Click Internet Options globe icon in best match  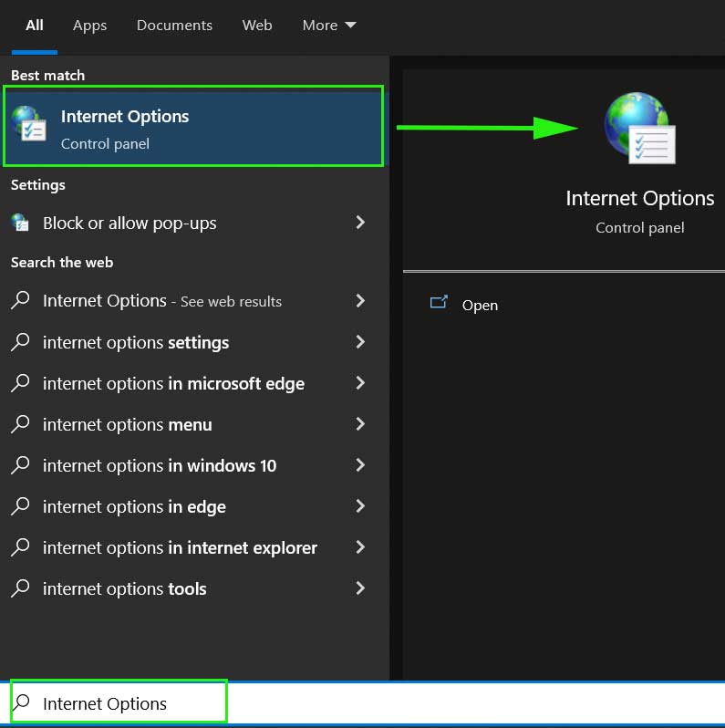click(x=29, y=123)
